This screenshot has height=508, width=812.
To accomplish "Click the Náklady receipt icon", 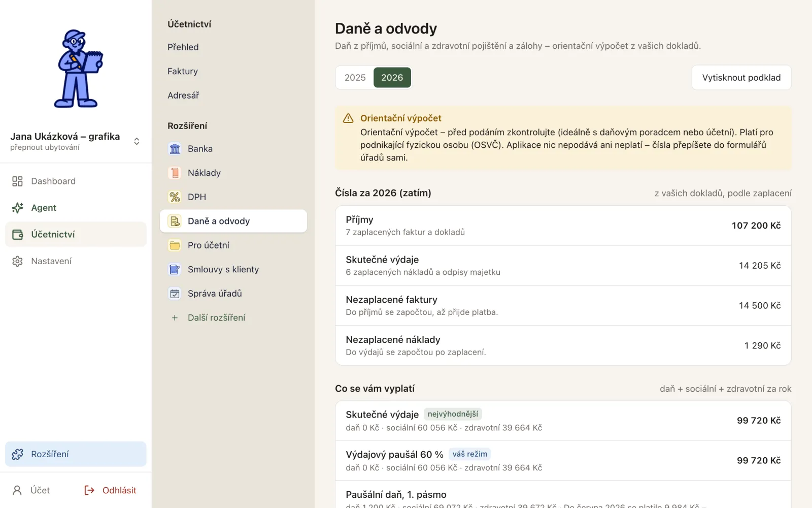I will (x=175, y=173).
